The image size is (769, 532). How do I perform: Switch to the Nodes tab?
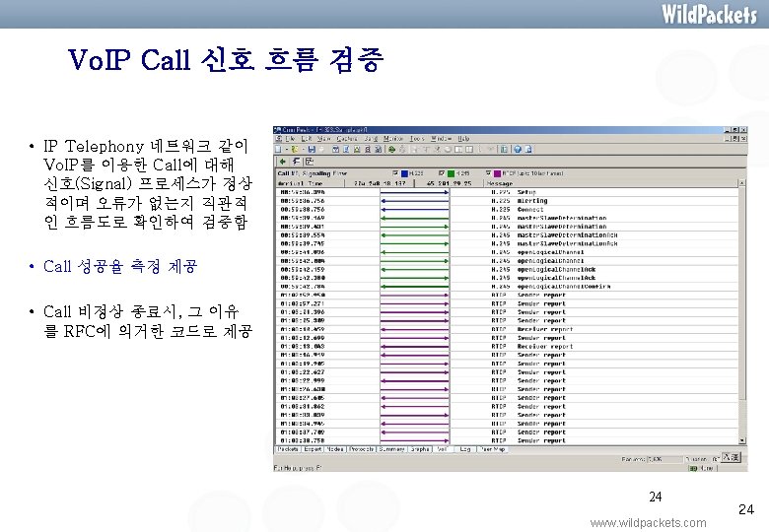(x=335, y=449)
